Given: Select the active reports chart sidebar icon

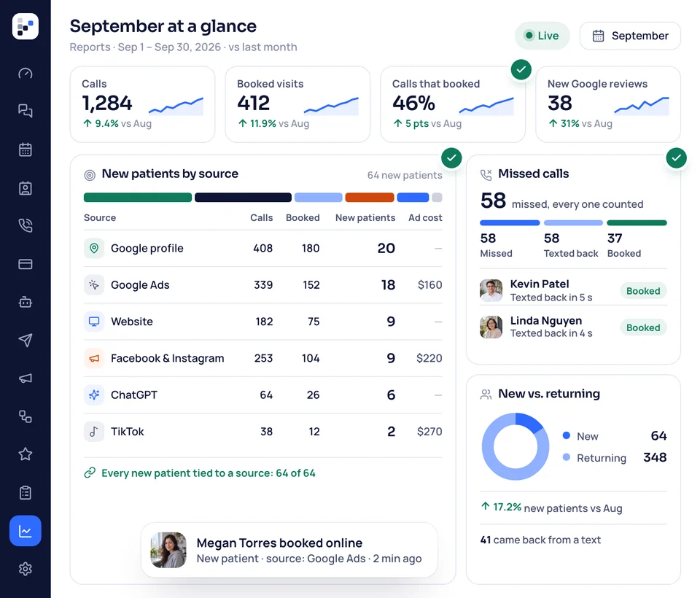Looking at the screenshot, I should [26, 531].
